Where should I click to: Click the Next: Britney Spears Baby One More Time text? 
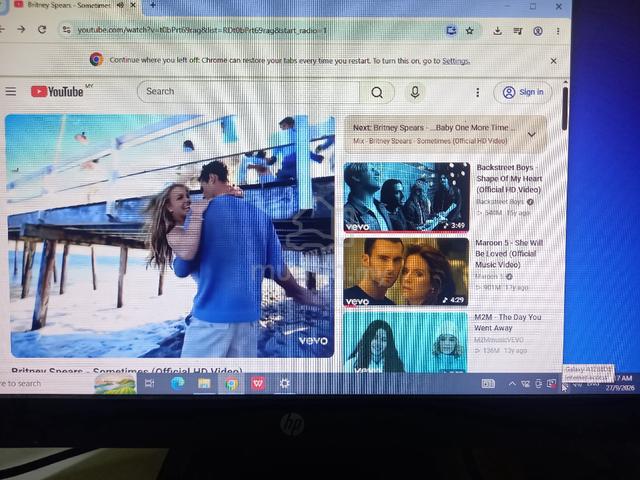[434, 128]
